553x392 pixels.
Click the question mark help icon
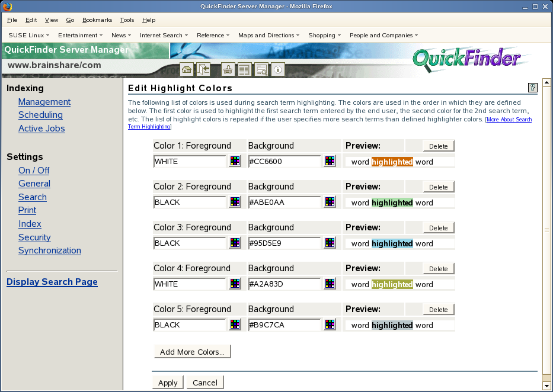click(x=532, y=88)
